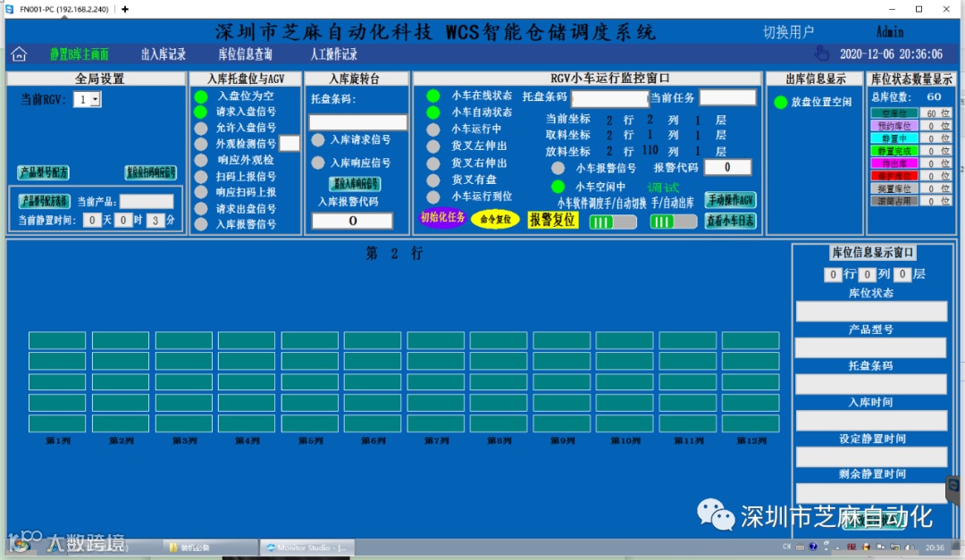This screenshot has width=965, height=560.
Task: Click the 手动操作AGV button
Action: point(731,200)
